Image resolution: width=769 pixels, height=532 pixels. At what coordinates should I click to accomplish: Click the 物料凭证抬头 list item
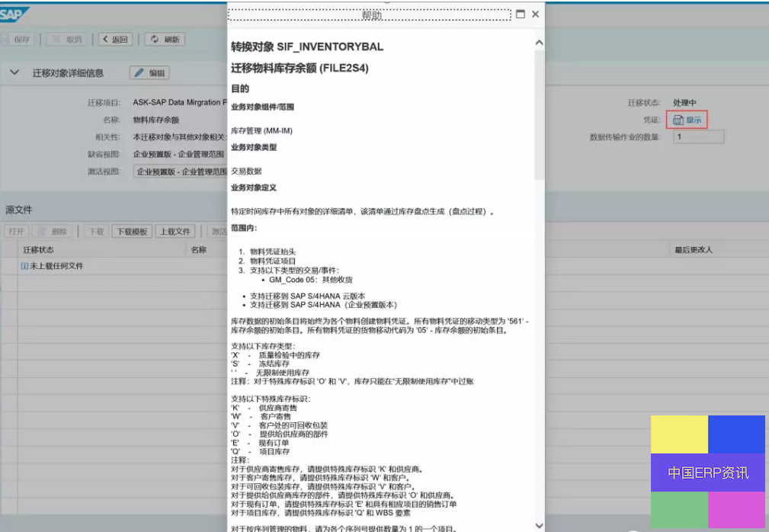[x=273, y=252]
